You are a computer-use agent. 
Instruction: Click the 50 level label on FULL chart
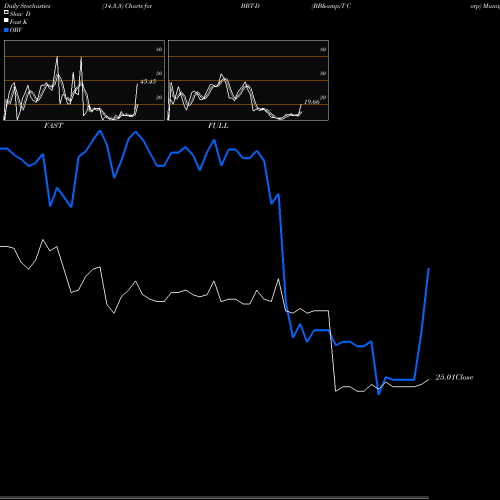323,73
